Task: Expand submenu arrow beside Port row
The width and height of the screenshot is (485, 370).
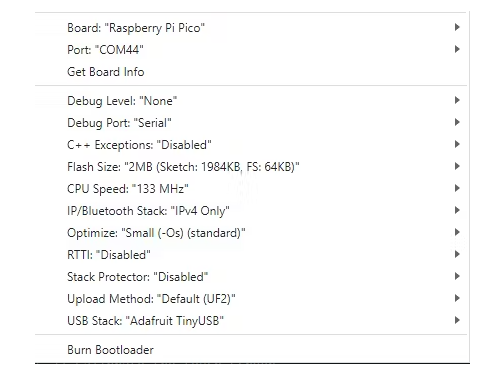Action: [x=457, y=49]
